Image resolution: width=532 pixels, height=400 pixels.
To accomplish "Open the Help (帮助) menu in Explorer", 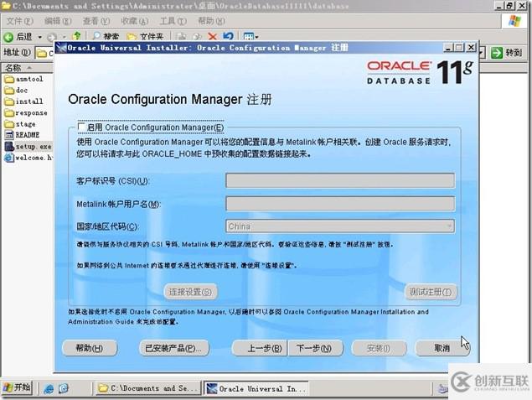I will tap(211, 21).
